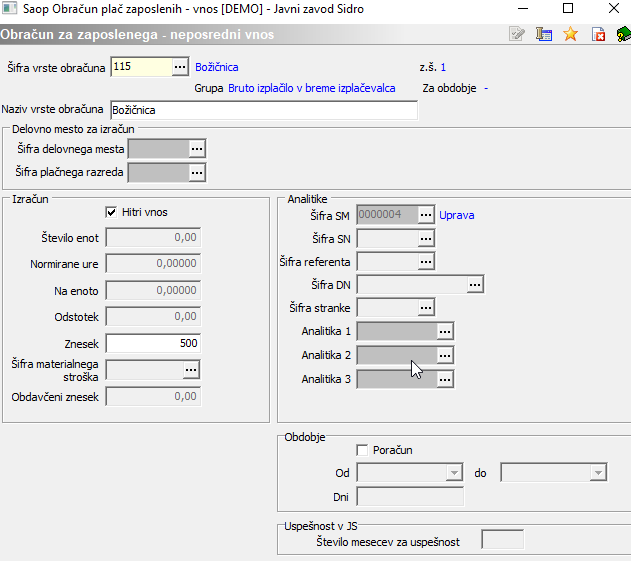This screenshot has width=631, height=561.
Task: Click ellipsis button beside Šifra DN field
Action: pyautogui.click(x=475, y=285)
